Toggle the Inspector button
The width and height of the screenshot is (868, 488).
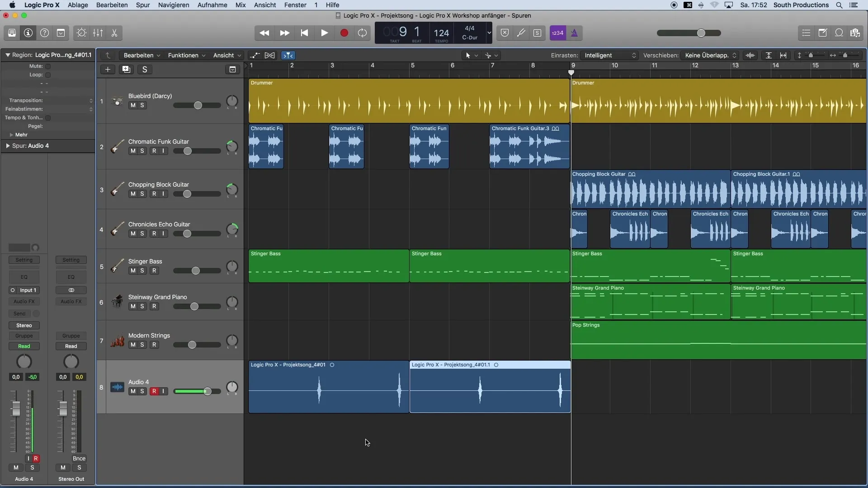tap(28, 33)
